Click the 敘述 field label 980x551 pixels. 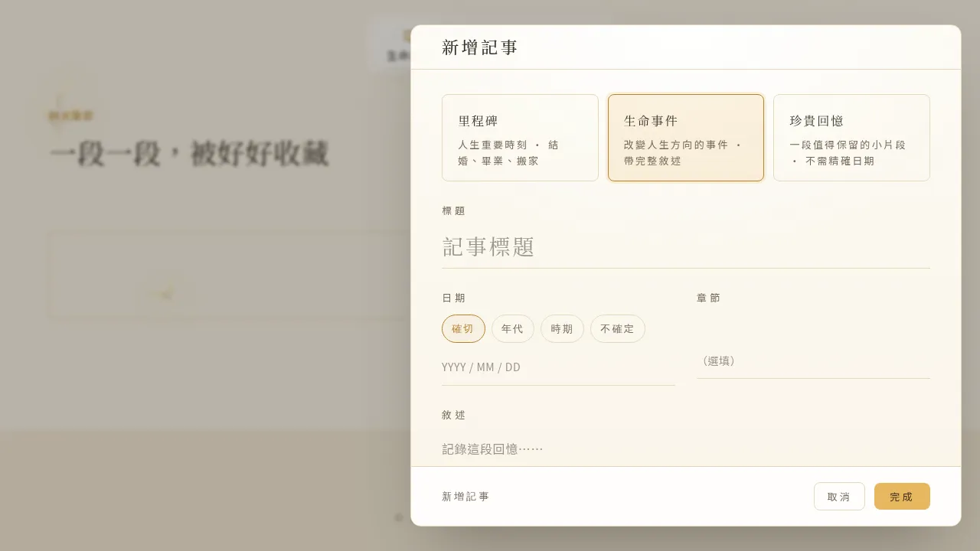click(x=453, y=415)
